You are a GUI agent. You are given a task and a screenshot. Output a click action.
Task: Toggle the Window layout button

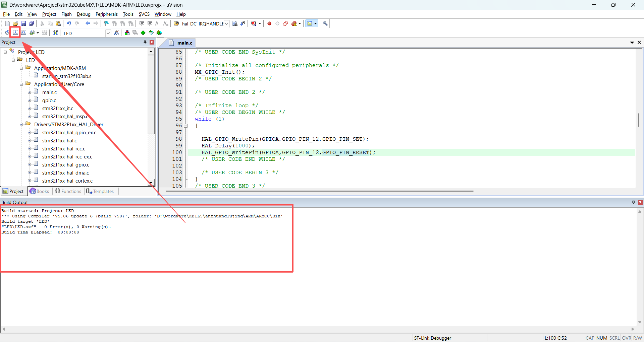[x=310, y=23]
